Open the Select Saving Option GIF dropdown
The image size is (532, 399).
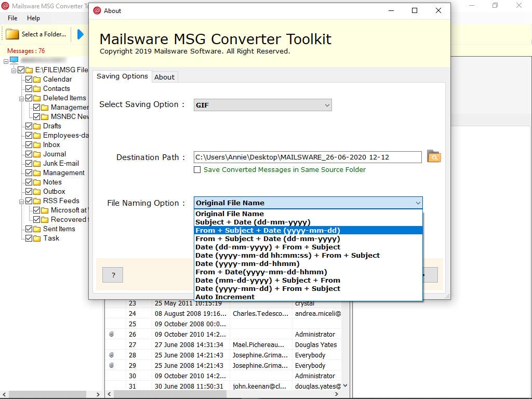(x=262, y=105)
